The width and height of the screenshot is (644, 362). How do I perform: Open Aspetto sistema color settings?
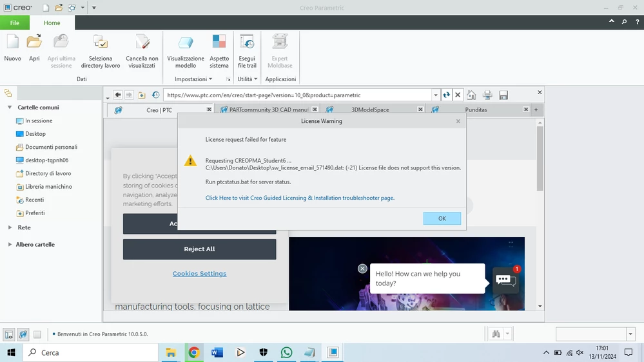pyautogui.click(x=219, y=43)
